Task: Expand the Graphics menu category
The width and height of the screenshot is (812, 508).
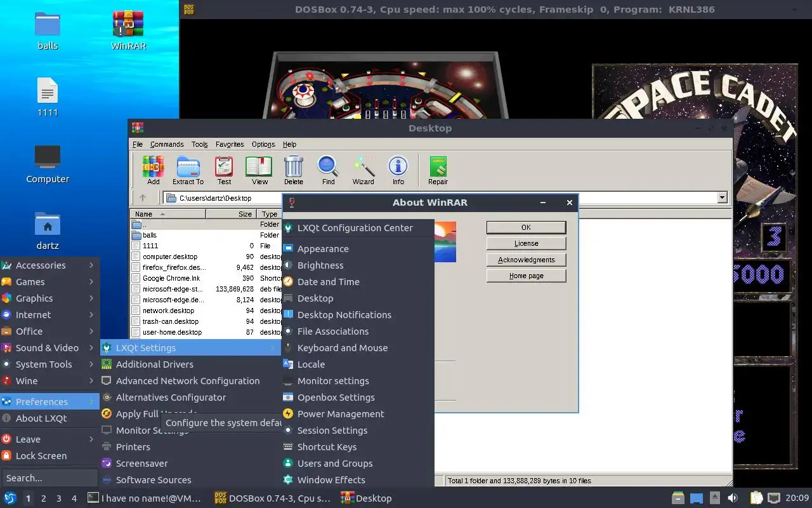Action: click(49, 298)
